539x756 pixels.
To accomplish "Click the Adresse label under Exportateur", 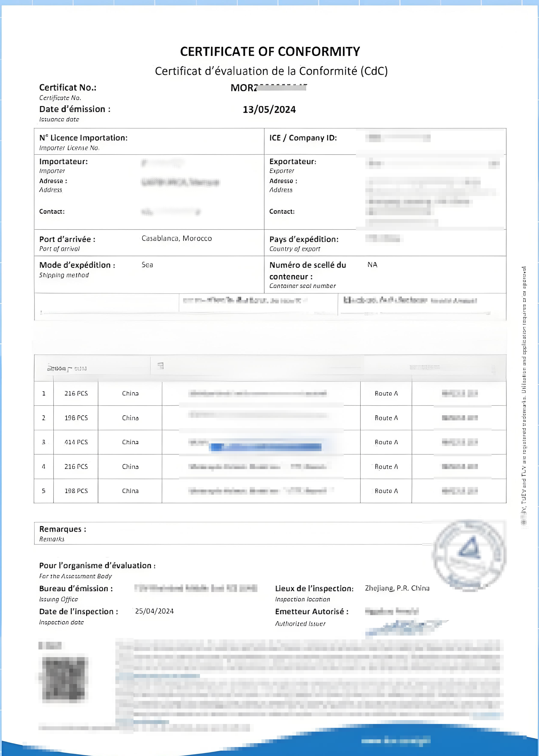I will 283,181.
